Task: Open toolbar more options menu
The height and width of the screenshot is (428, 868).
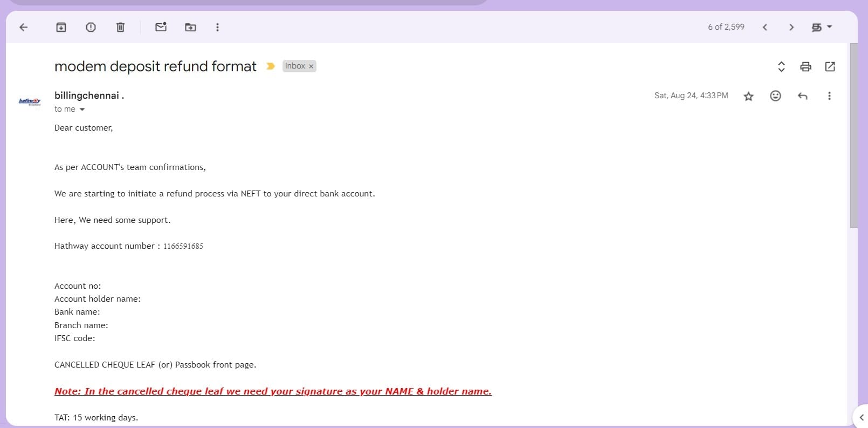Action: click(x=217, y=27)
